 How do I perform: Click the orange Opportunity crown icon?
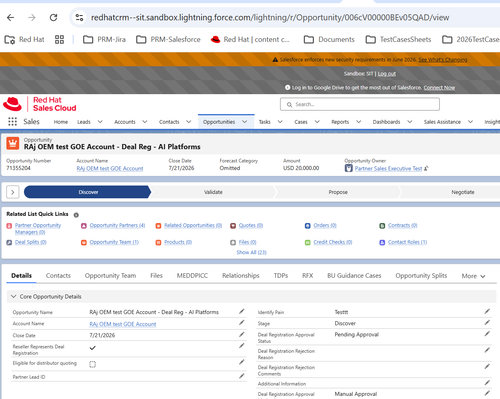(13, 144)
